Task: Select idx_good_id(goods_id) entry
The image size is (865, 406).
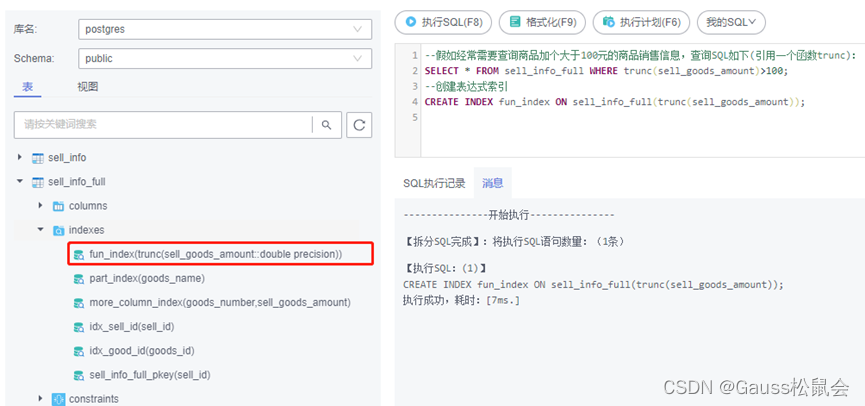Action: 142,351
